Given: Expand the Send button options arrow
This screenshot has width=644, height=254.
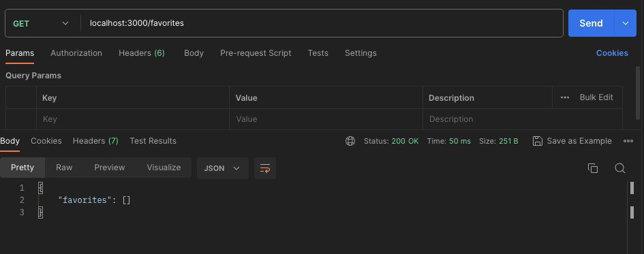Looking at the screenshot, I should 626,23.
